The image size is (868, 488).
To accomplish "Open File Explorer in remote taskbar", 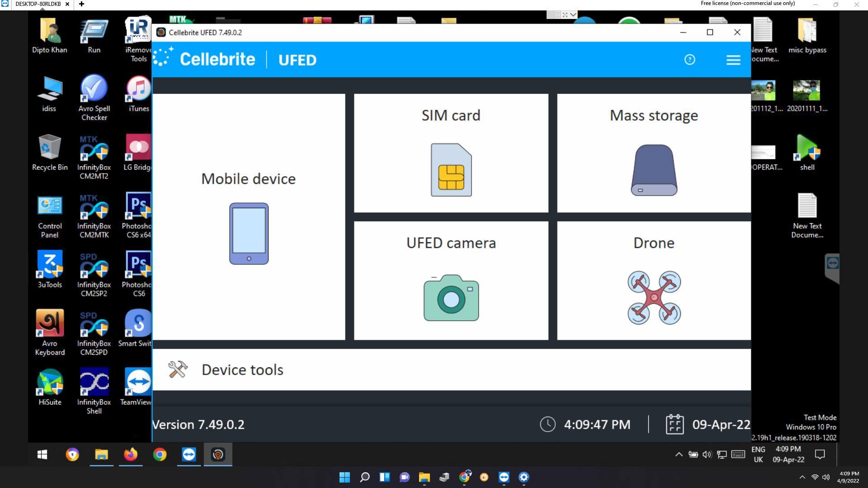I will (101, 455).
